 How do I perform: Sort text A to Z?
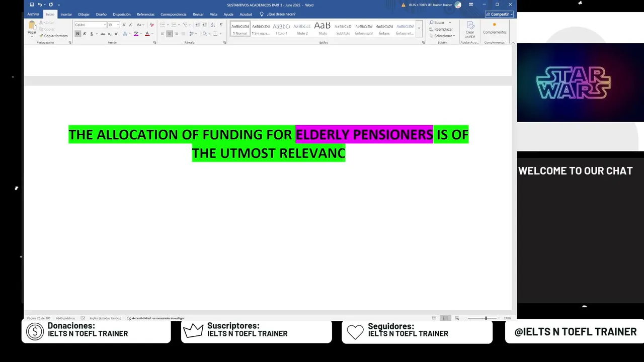click(213, 25)
